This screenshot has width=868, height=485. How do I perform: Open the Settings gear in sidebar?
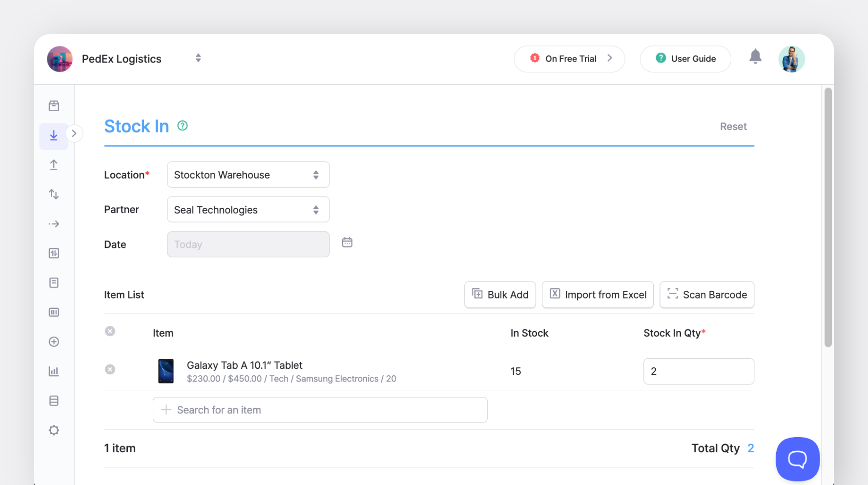pyautogui.click(x=54, y=430)
